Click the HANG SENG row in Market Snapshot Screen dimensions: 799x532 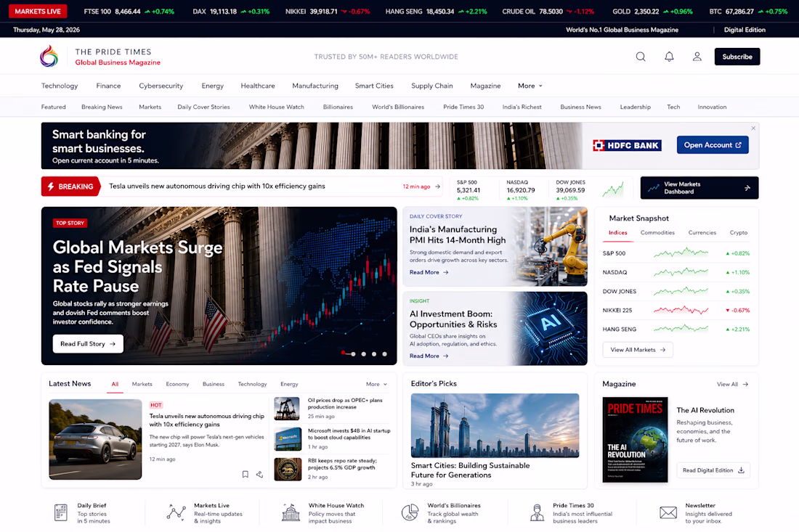coord(676,330)
